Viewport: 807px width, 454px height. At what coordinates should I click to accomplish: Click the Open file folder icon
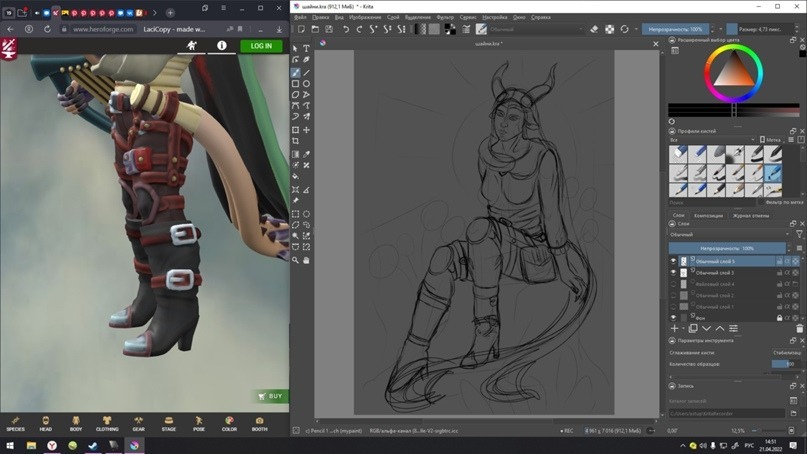click(315, 29)
